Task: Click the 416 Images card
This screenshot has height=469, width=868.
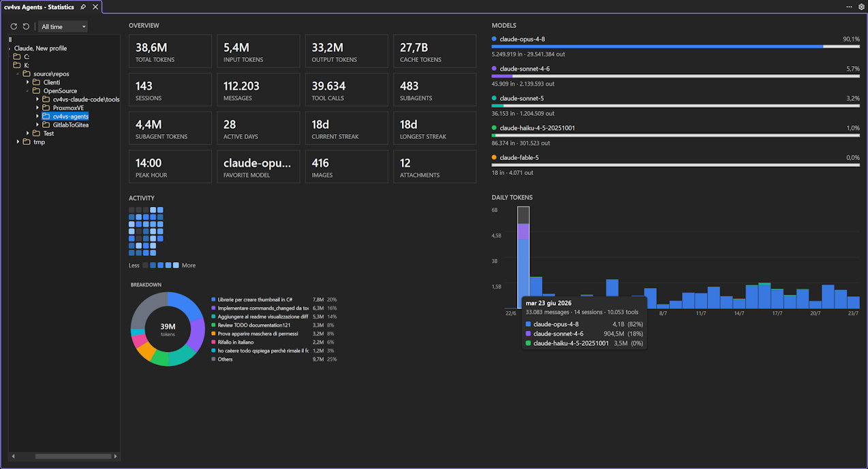Action: tap(346, 167)
